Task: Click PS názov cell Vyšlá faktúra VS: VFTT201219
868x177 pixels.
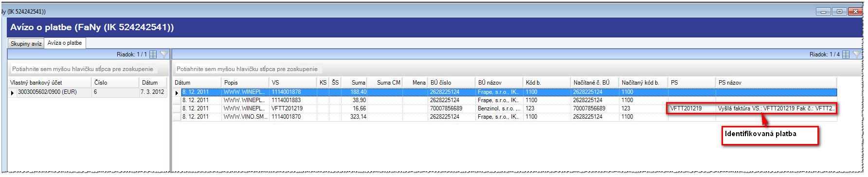Action: click(x=776, y=108)
